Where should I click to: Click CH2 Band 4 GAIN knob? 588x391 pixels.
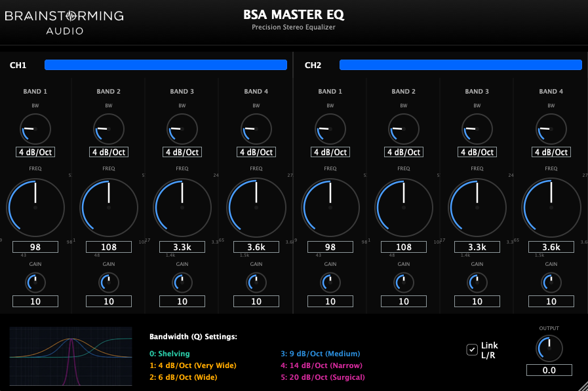pyautogui.click(x=551, y=283)
